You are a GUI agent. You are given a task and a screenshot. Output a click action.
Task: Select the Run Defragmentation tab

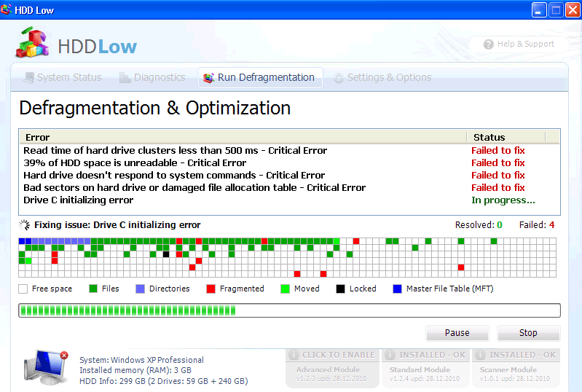[x=259, y=77]
